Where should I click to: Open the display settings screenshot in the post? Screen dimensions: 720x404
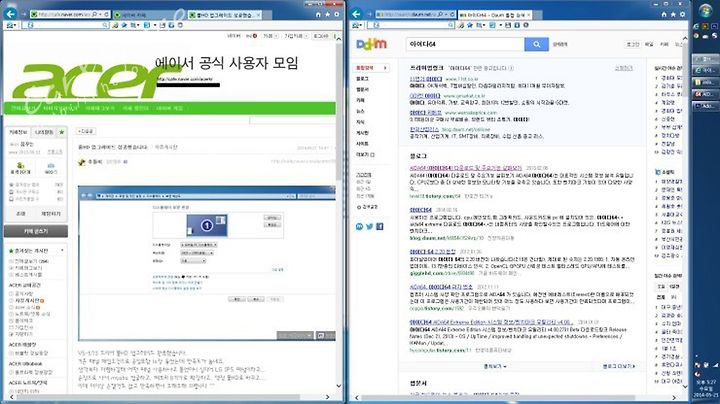pyautogui.click(x=207, y=263)
